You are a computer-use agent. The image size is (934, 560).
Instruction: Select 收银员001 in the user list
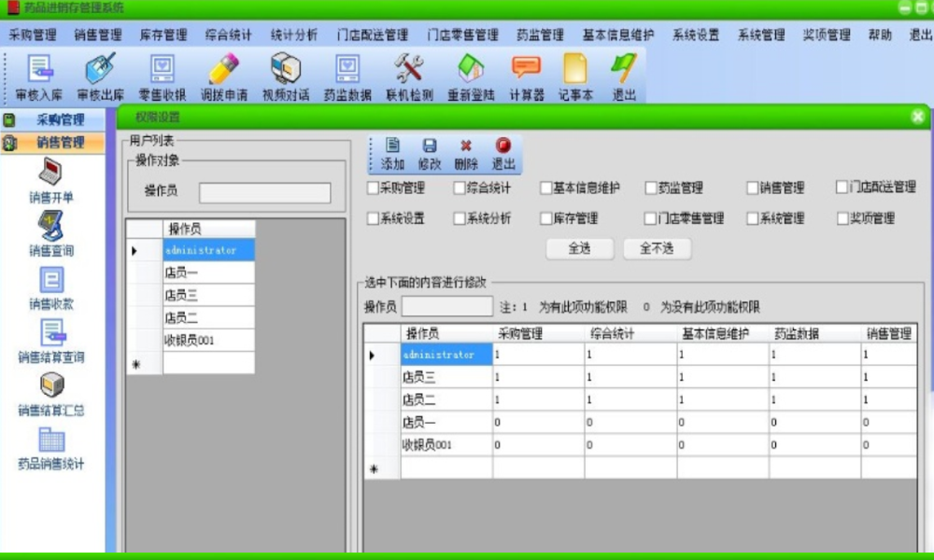208,341
